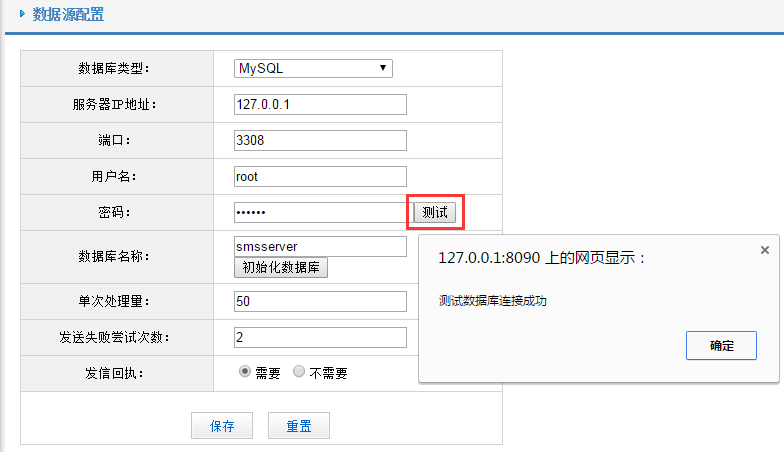Click the 数据库名称 field with smsserver
The width and height of the screenshot is (784, 452).
click(319, 246)
